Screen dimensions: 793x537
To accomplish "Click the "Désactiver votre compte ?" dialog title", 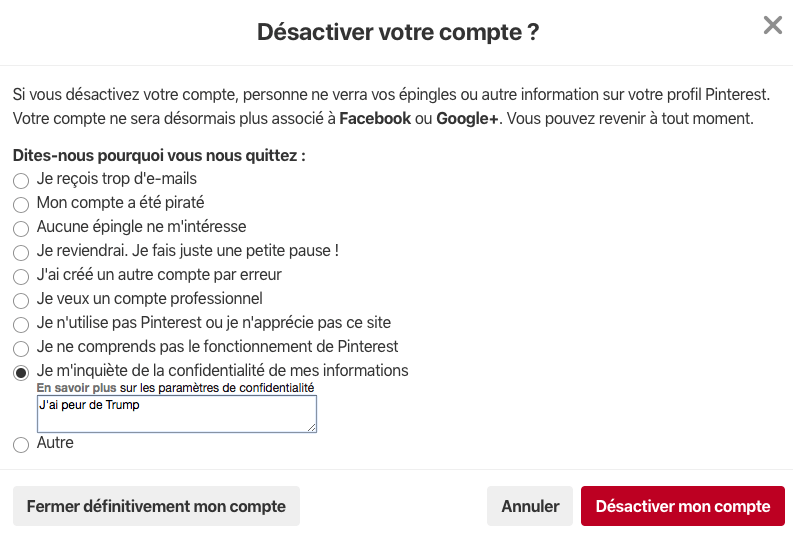I will pos(398,32).
